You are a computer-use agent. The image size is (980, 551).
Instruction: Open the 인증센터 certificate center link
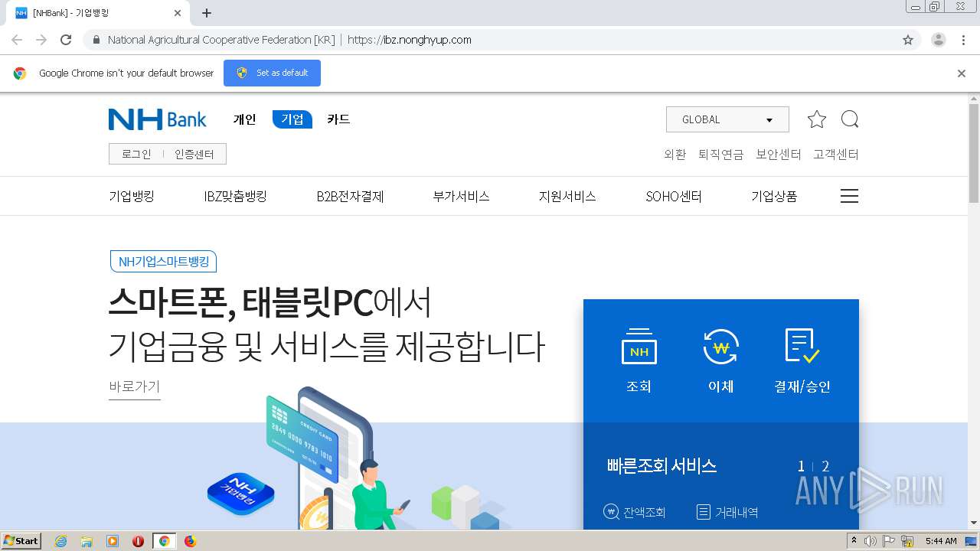point(194,154)
